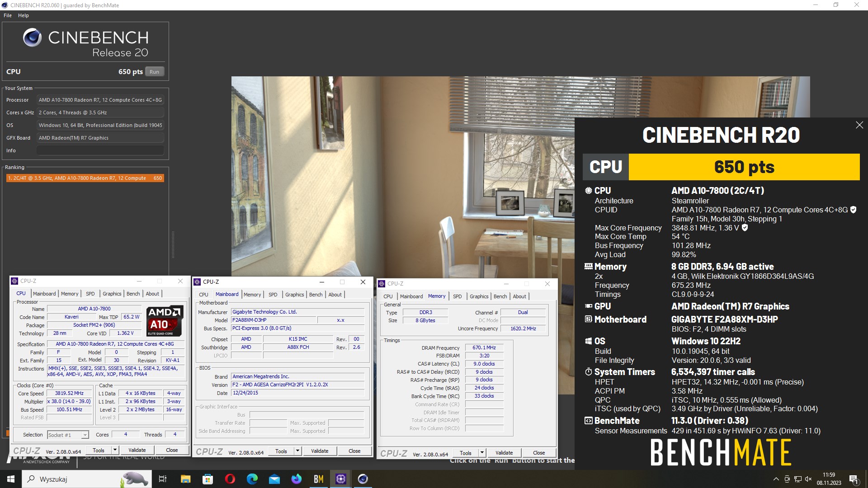Viewport: 868px width, 488px height.
Task: Open Graphics tab in middle CPU-Z window
Action: tap(294, 295)
